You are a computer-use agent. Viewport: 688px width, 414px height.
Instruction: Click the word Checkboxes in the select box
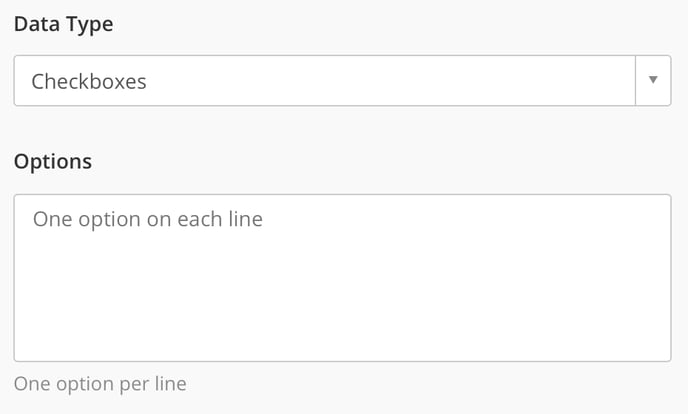pos(89,82)
